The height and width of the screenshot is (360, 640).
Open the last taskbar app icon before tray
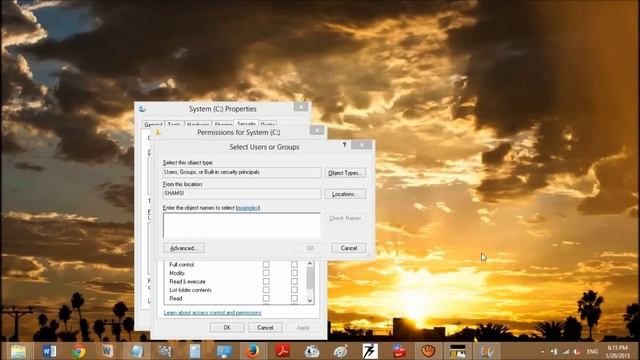487,351
